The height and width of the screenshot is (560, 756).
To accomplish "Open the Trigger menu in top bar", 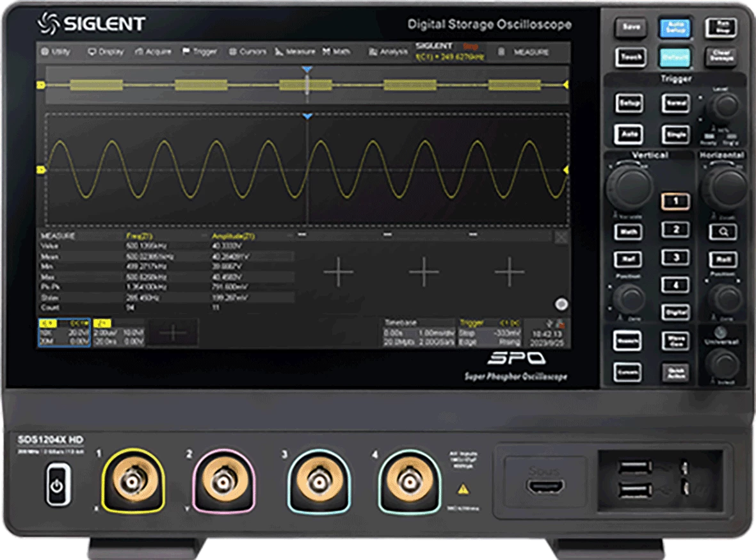I will click(200, 51).
